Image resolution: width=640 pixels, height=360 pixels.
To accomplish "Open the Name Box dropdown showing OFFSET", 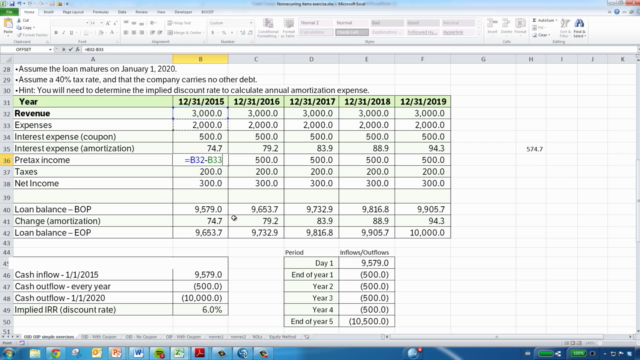I will click(50, 49).
